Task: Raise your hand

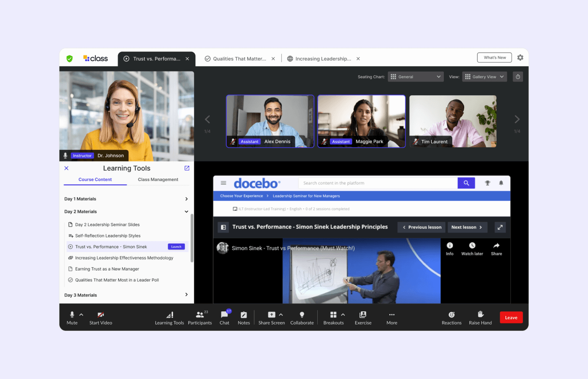Action: 480,317
